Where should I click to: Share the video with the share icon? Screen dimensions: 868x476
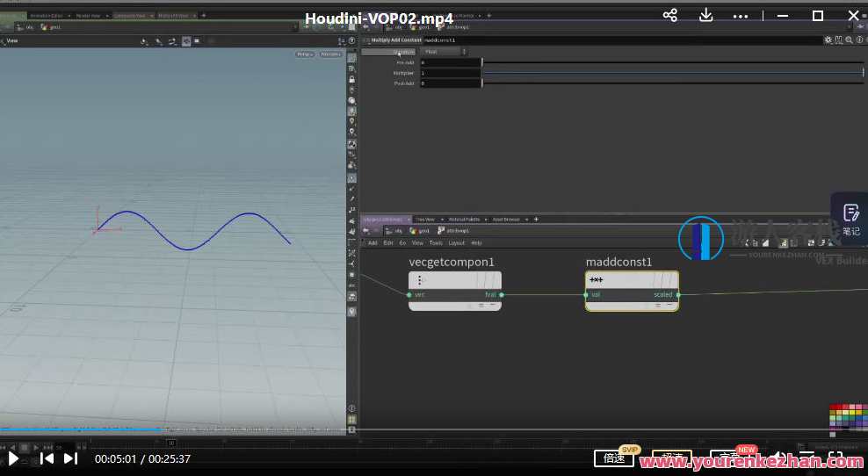coord(669,16)
